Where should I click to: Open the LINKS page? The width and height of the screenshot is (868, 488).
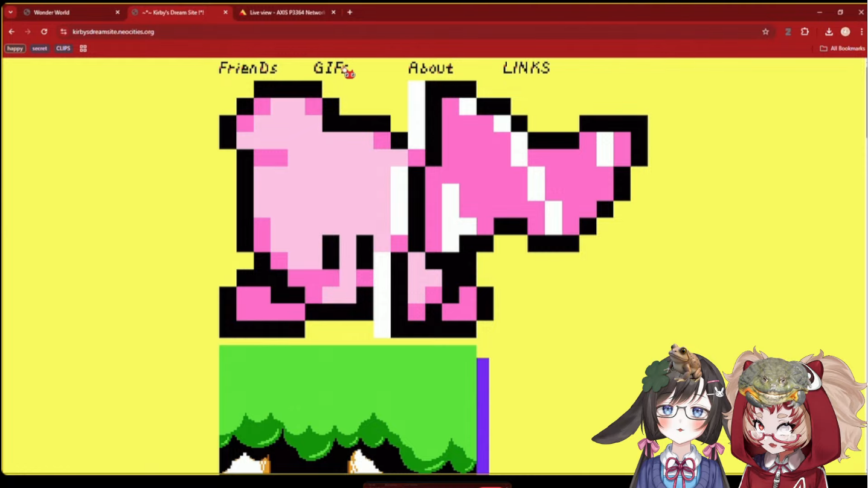(526, 68)
